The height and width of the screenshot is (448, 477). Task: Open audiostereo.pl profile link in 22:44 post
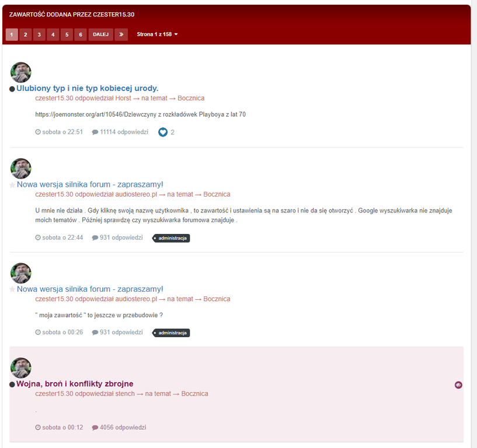[x=136, y=194]
